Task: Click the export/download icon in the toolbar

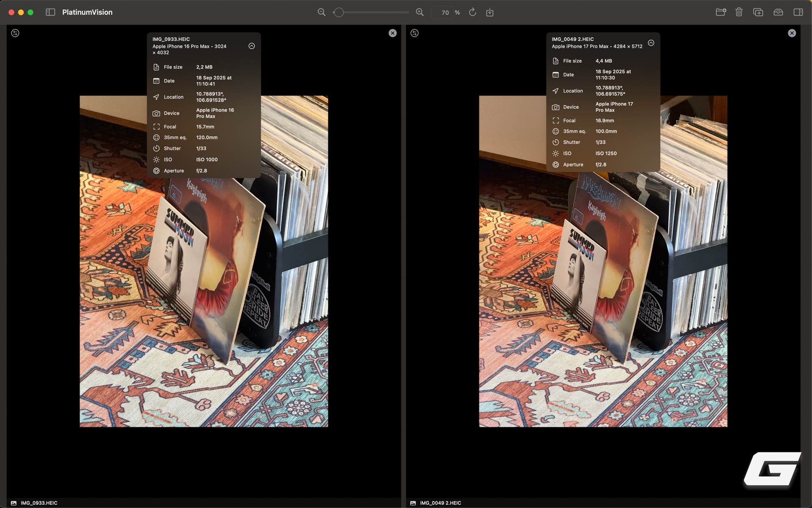Action: (490, 12)
